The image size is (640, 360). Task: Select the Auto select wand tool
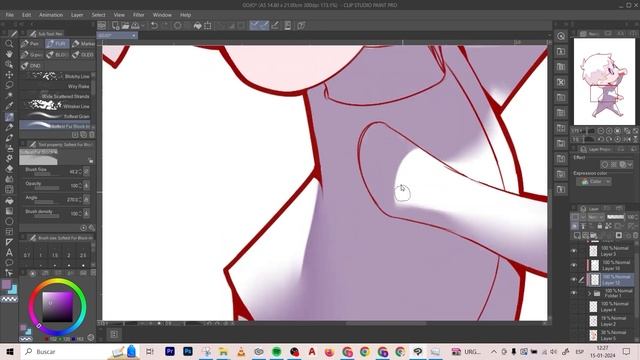pos(9,96)
